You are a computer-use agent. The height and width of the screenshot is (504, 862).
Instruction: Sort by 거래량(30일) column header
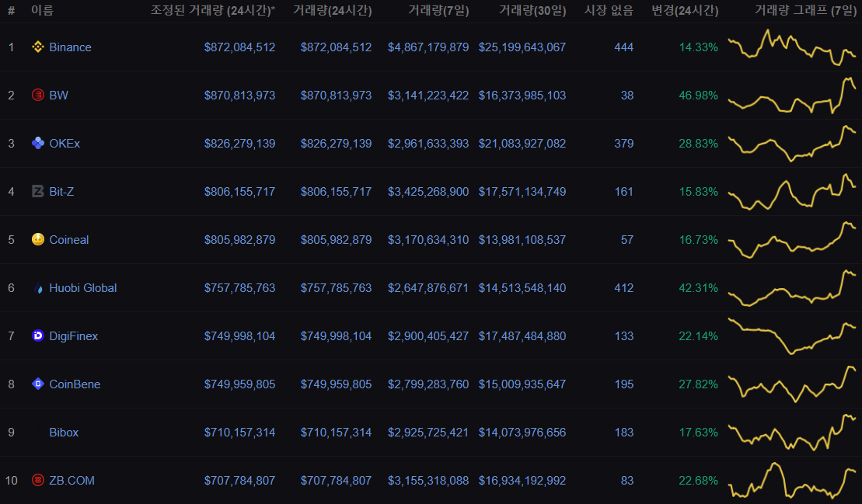532,10
